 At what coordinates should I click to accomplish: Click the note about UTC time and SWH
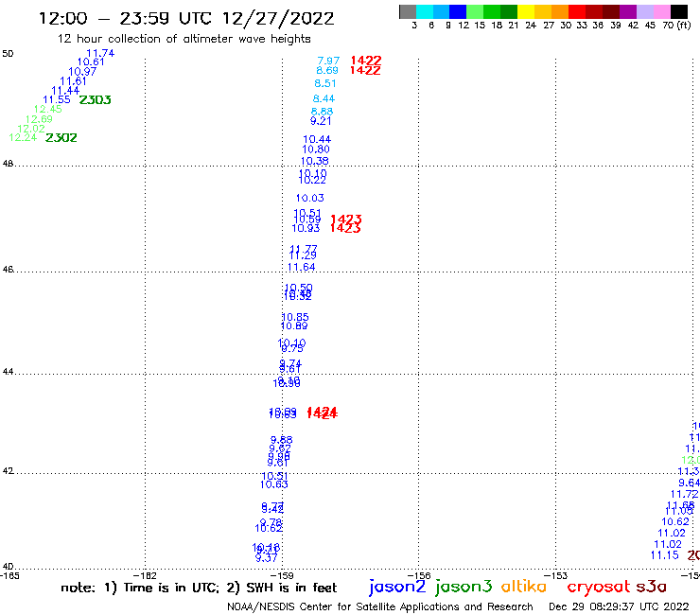pos(199,588)
